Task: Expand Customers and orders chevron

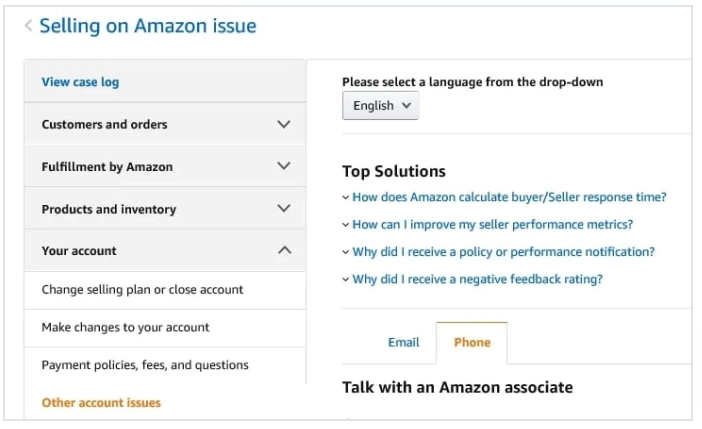Action: coord(284,124)
